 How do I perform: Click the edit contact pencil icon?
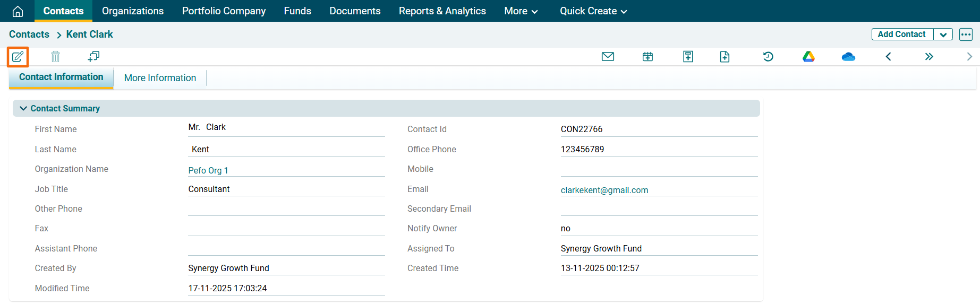click(x=18, y=57)
